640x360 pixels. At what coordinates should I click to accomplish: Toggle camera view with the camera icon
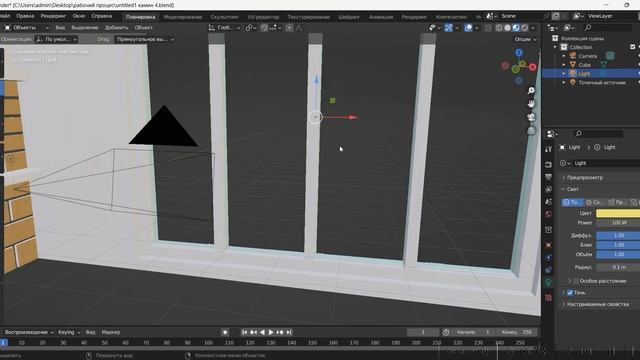pos(531,118)
